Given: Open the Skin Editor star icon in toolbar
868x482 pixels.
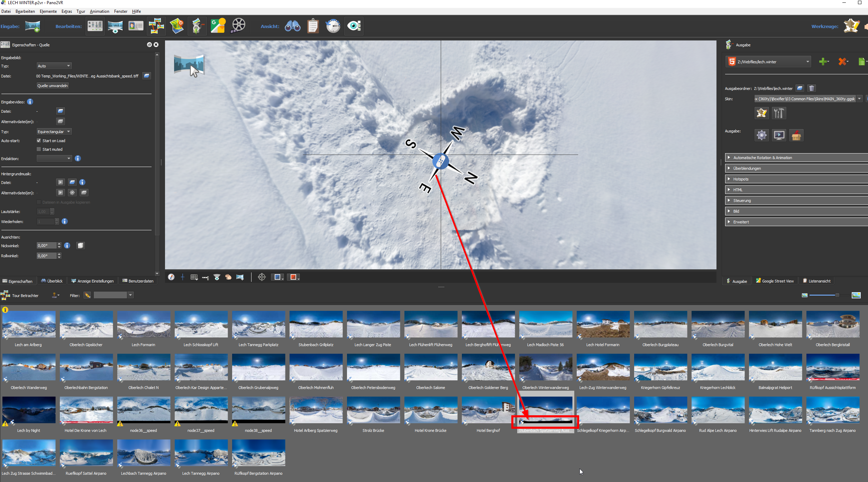Looking at the screenshot, I should 851,26.
